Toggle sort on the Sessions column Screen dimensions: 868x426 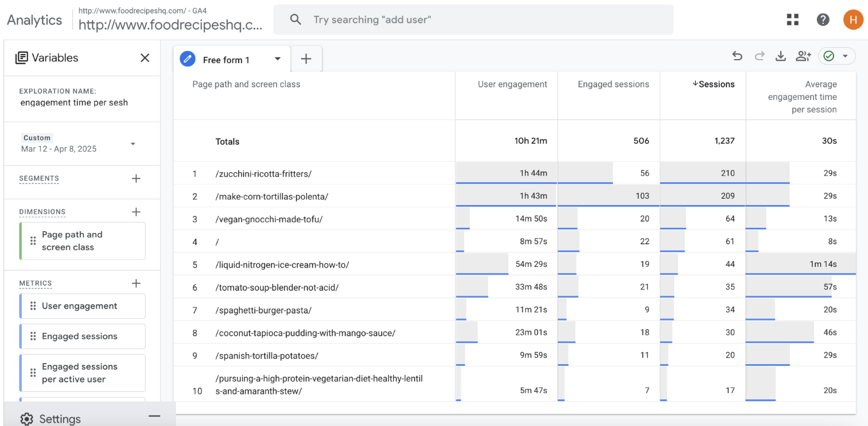pos(713,84)
